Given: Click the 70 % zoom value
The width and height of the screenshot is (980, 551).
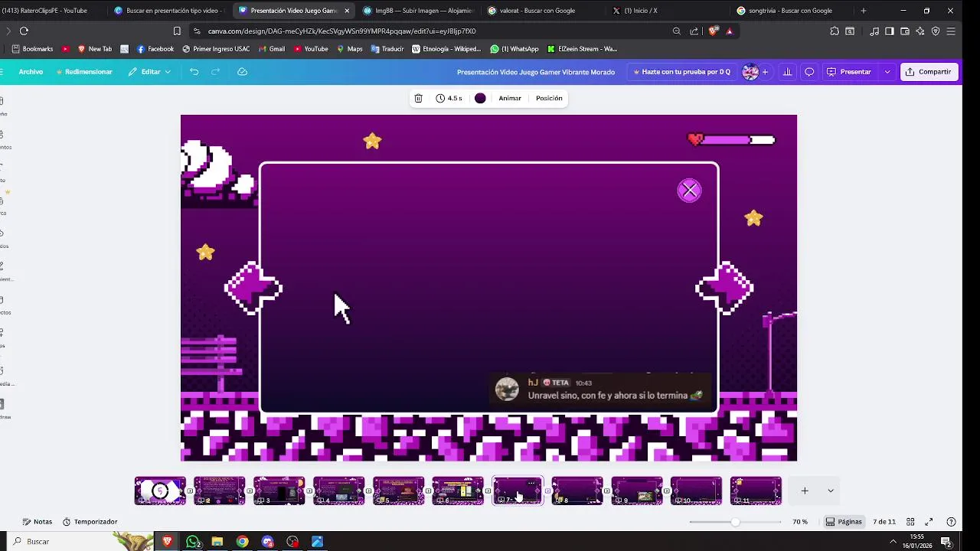Looking at the screenshot, I should click(x=800, y=522).
